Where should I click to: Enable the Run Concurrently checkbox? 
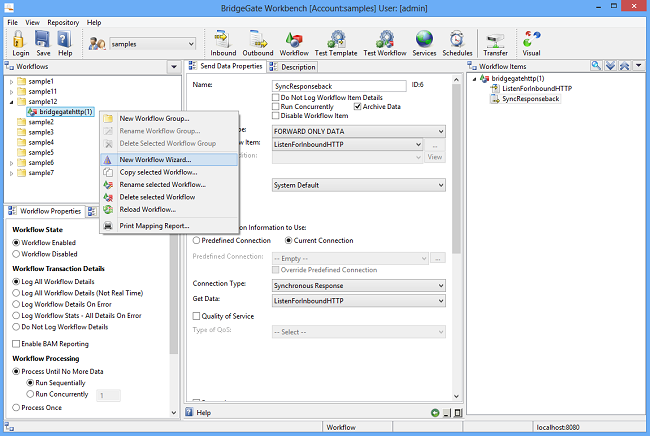(277, 106)
